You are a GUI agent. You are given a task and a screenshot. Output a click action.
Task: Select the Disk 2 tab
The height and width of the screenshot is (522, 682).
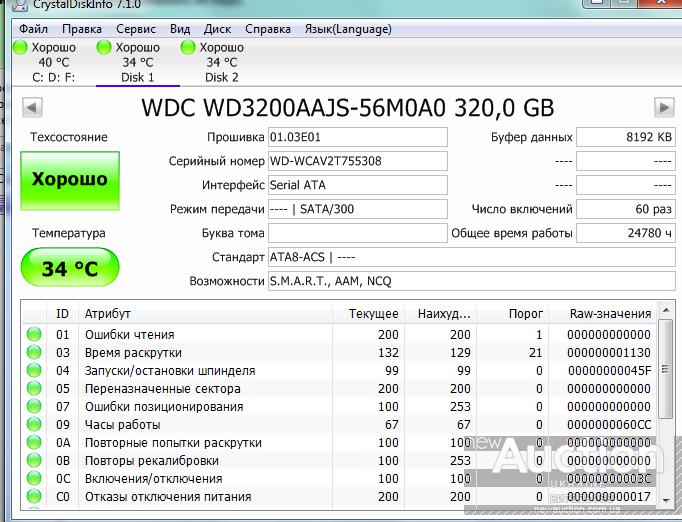coord(221,62)
